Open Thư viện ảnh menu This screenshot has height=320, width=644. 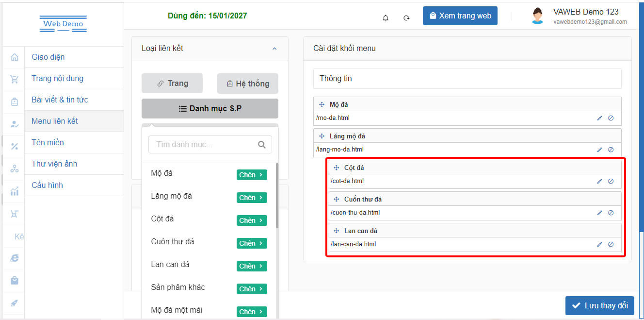point(54,164)
